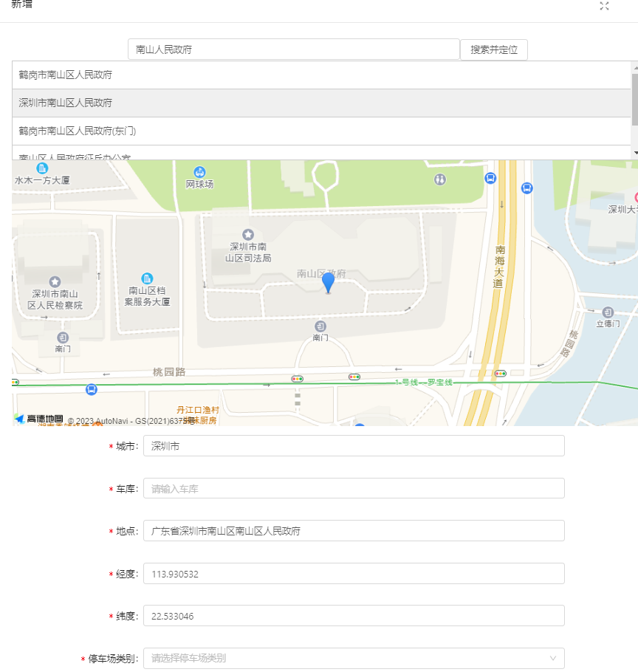Viewport: 638px width, 672px height.
Task: Click the middle traffic light on 桃园路
Action: tap(354, 377)
